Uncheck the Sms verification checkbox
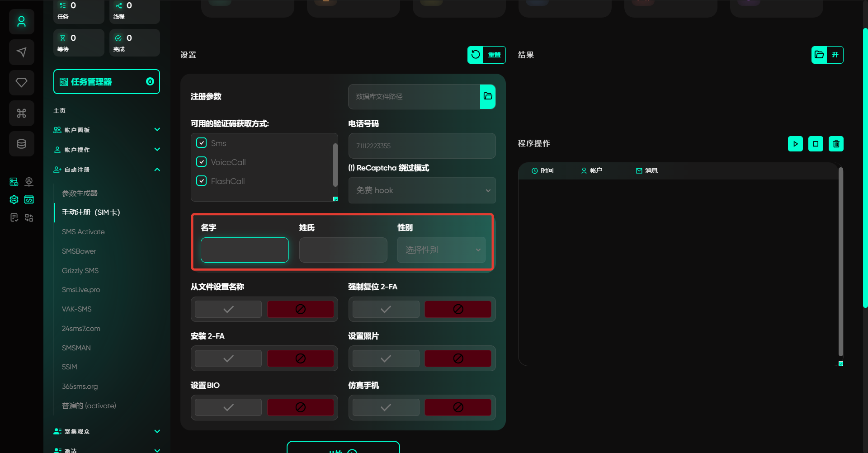 (x=202, y=143)
